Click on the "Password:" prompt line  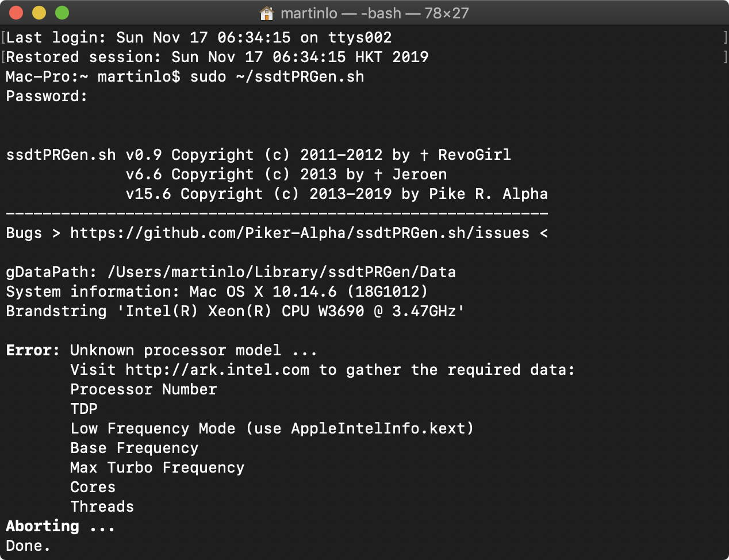click(47, 96)
